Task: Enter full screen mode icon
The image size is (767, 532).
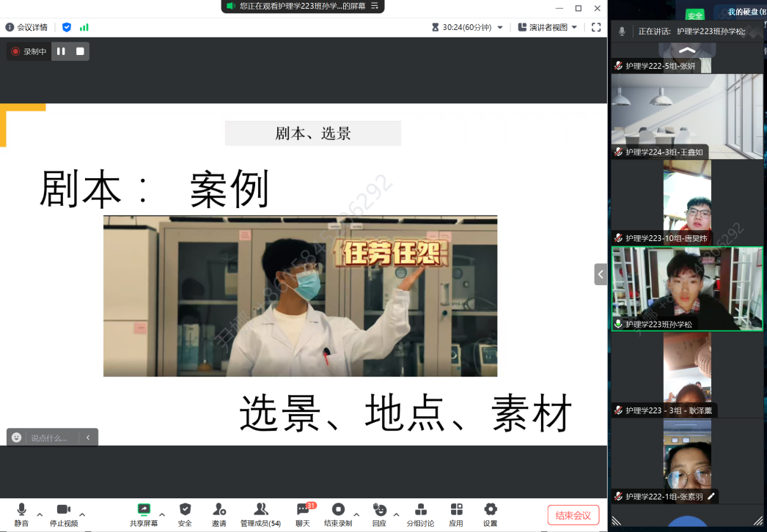Action: pyautogui.click(x=596, y=27)
